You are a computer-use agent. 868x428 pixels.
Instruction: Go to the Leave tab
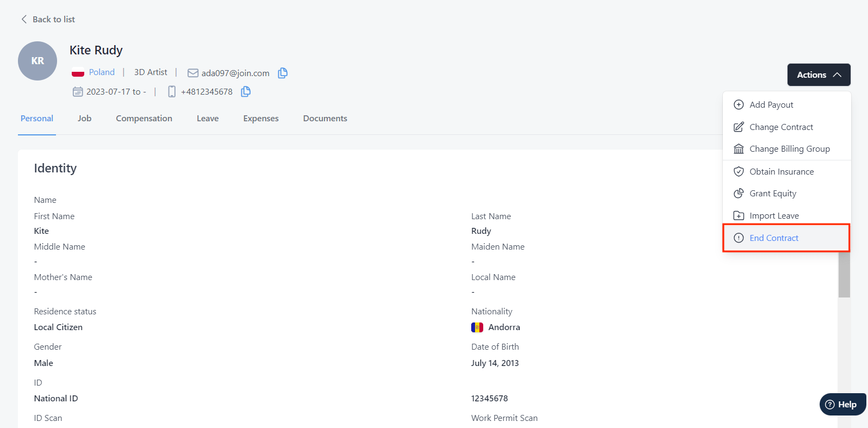(x=208, y=119)
